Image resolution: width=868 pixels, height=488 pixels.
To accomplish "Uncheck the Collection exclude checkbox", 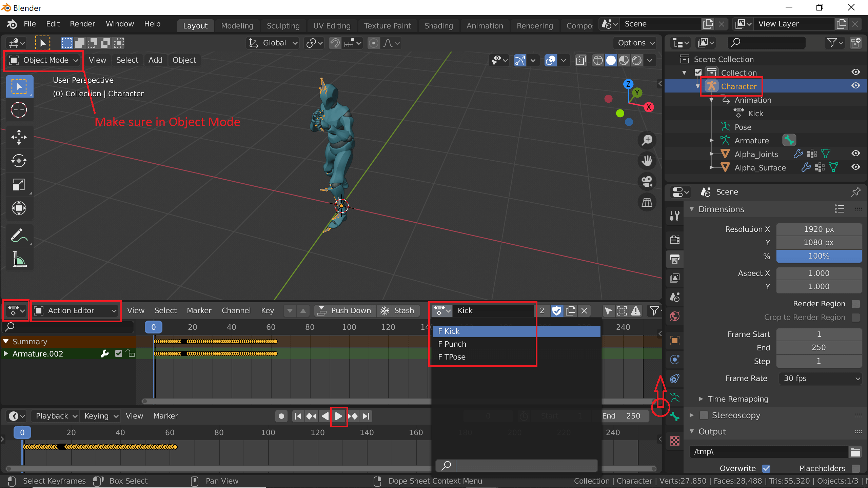I will point(698,73).
